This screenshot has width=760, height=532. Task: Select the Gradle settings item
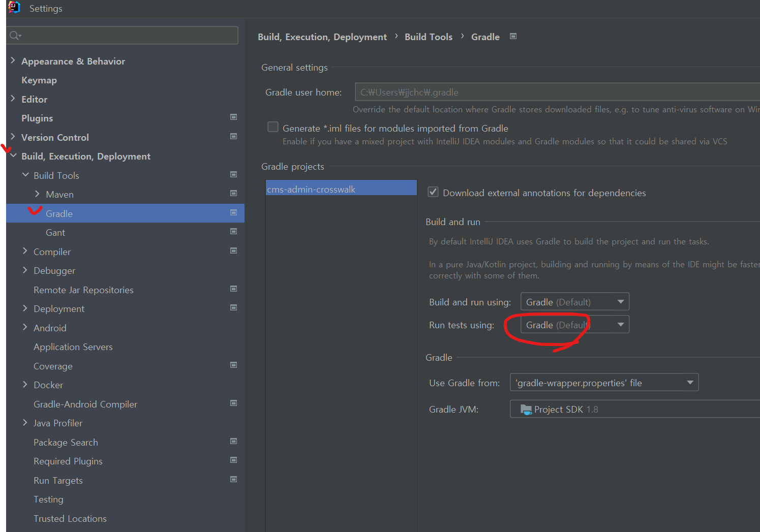click(125, 213)
